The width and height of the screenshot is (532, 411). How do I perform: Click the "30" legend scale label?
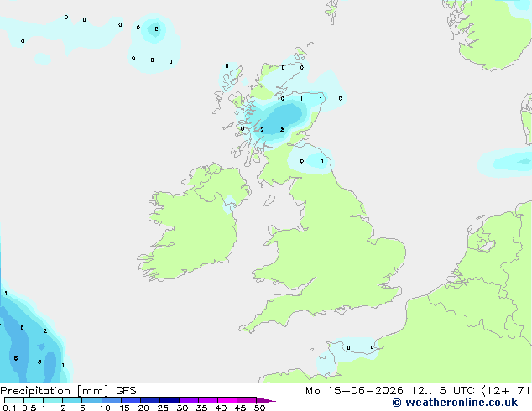[182, 408]
